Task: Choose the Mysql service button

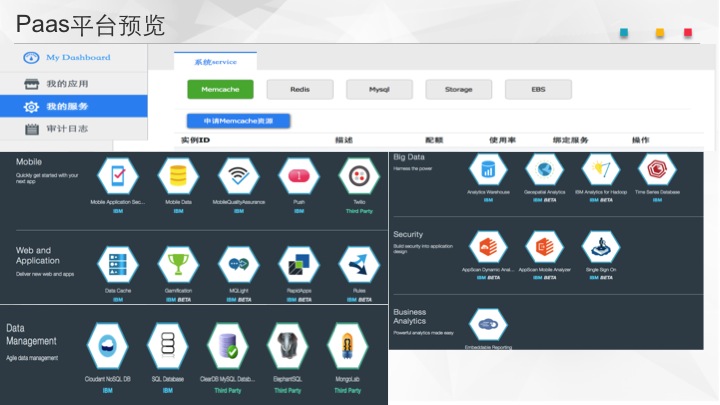Action: click(x=379, y=89)
